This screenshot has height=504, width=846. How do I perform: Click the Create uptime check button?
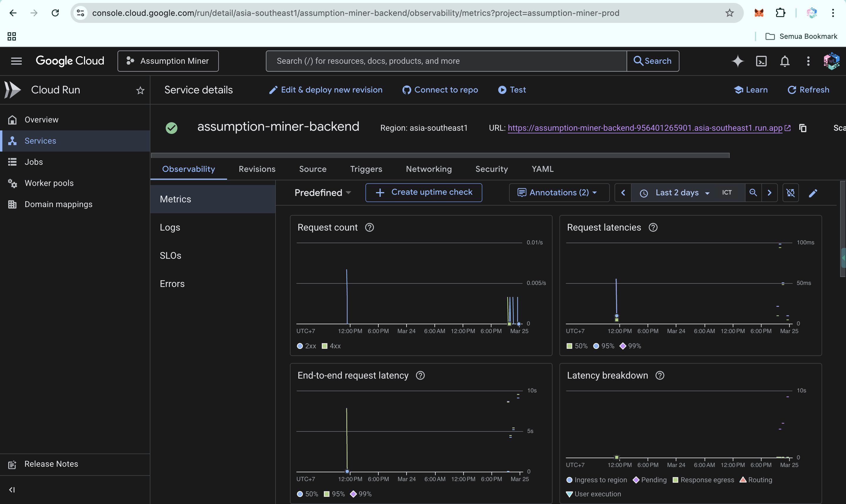pyautogui.click(x=424, y=193)
